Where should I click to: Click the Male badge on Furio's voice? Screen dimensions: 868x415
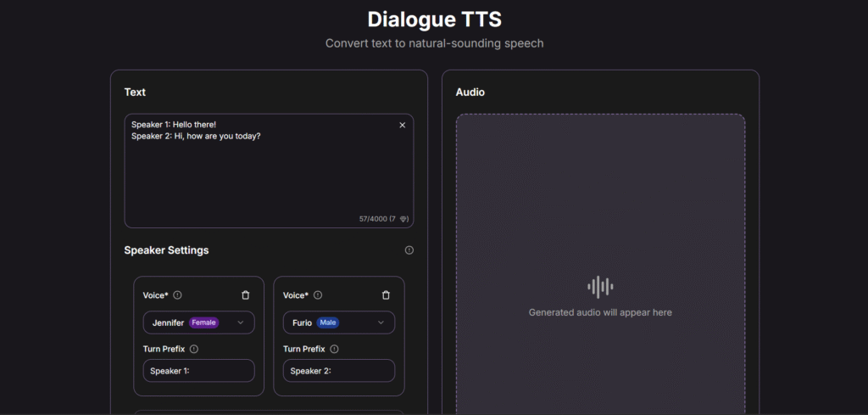click(x=328, y=322)
